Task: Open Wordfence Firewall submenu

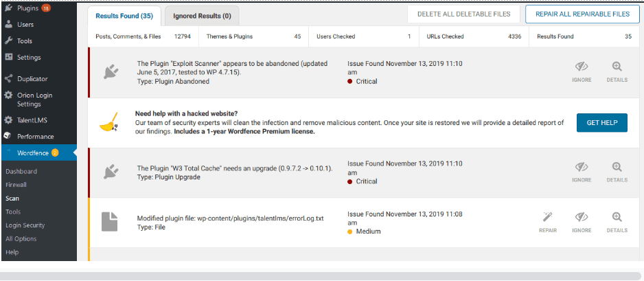Action: (x=16, y=185)
